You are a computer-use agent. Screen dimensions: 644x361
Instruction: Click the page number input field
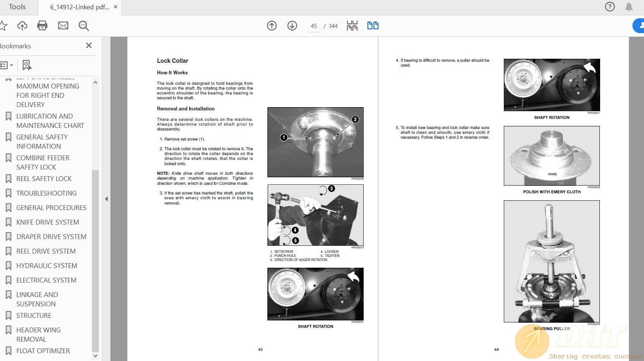(313, 26)
